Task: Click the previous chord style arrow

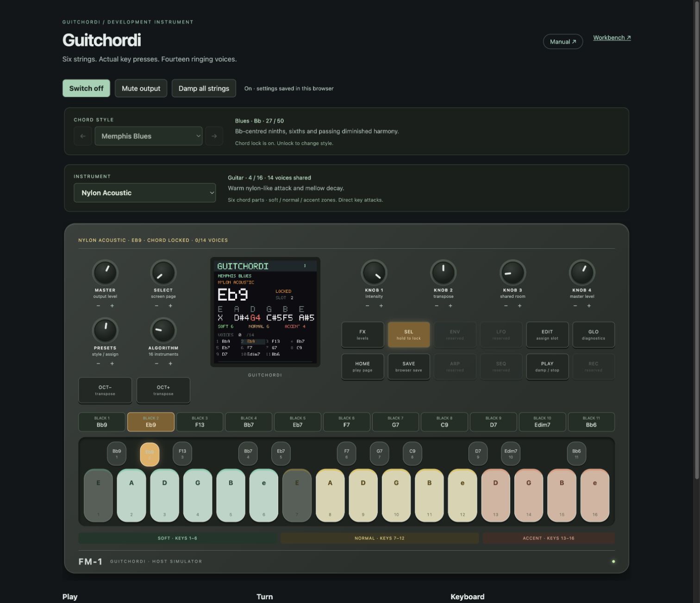Action: click(x=83, y=136)
